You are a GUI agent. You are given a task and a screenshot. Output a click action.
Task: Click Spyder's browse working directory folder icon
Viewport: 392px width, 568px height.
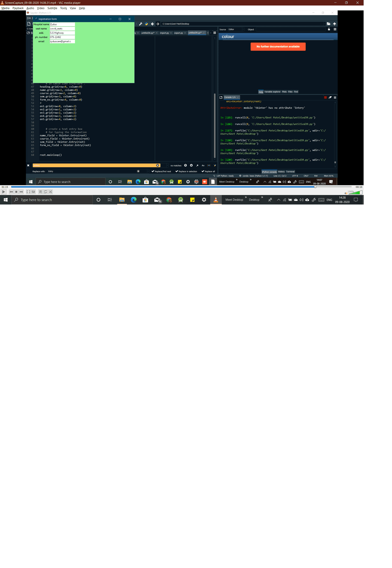pos(329,24)
